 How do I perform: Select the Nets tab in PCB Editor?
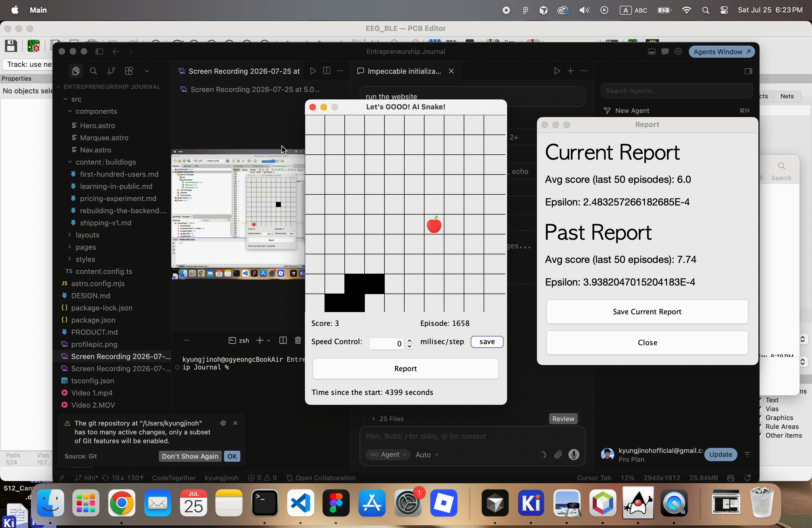(787, 96)
